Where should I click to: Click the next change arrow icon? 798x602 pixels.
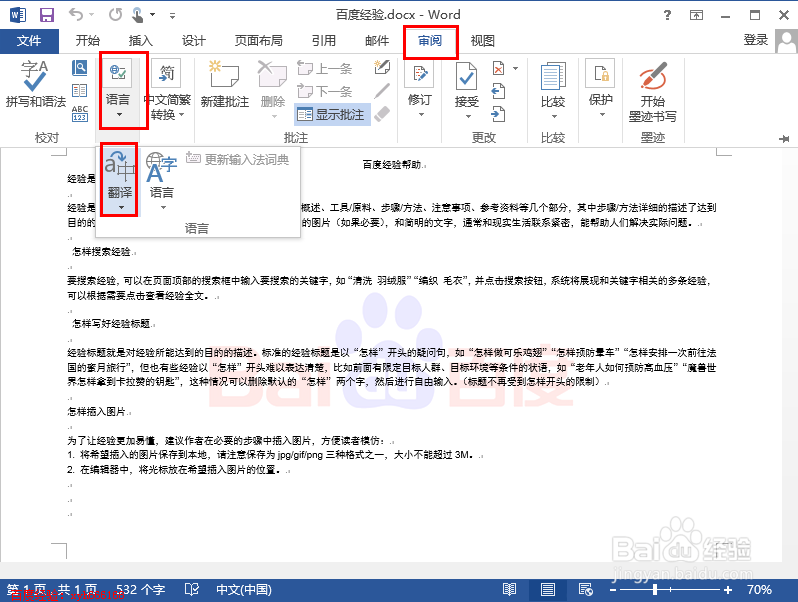pyautogui.click(x=498, y=114)
